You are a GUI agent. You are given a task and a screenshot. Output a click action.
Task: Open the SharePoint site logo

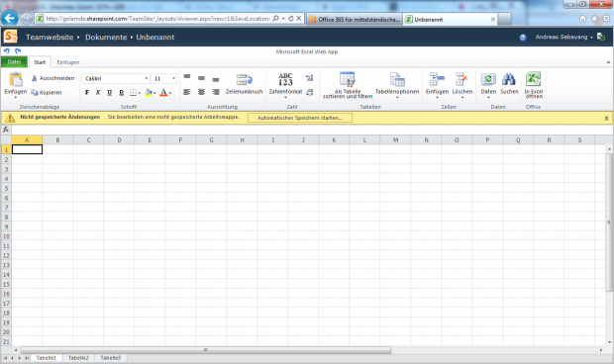11,37
